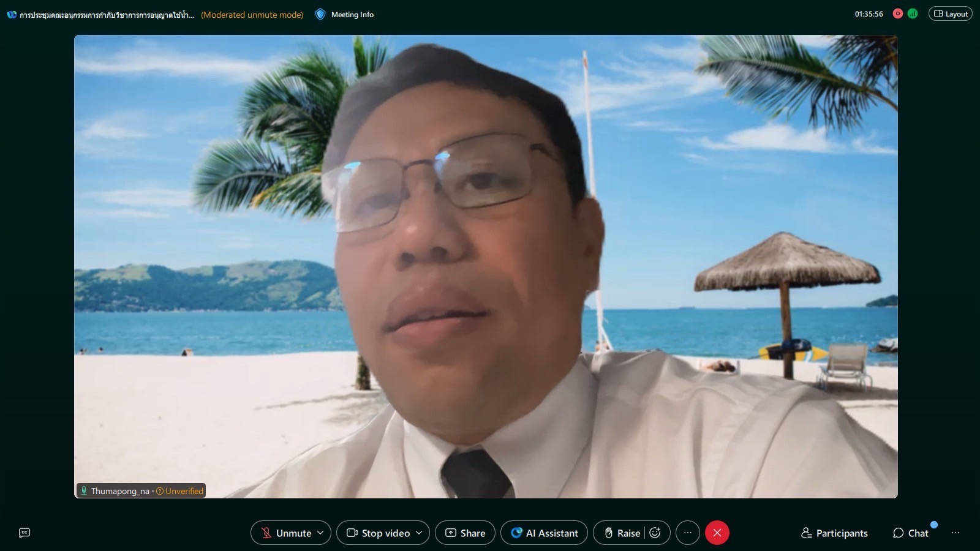Click the Meeting Info shield icon
The height and width of the screenshot is (551, 980).
[320, 14]
